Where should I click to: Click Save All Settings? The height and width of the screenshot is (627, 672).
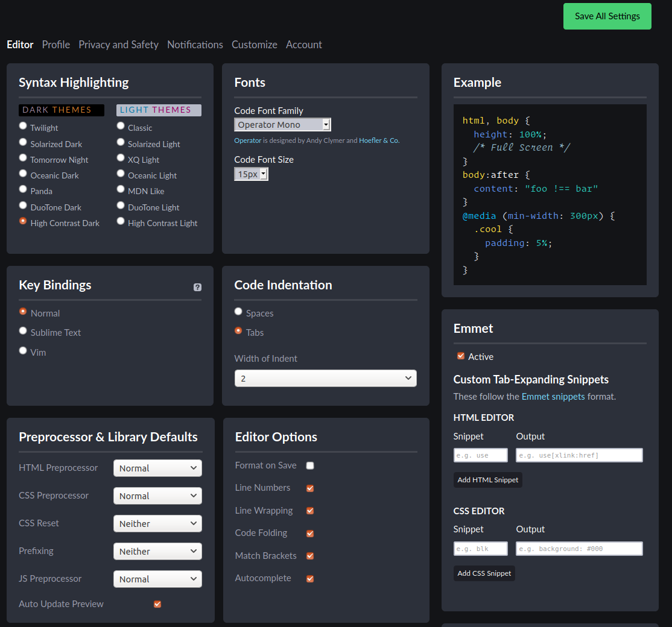pos(607,16)
